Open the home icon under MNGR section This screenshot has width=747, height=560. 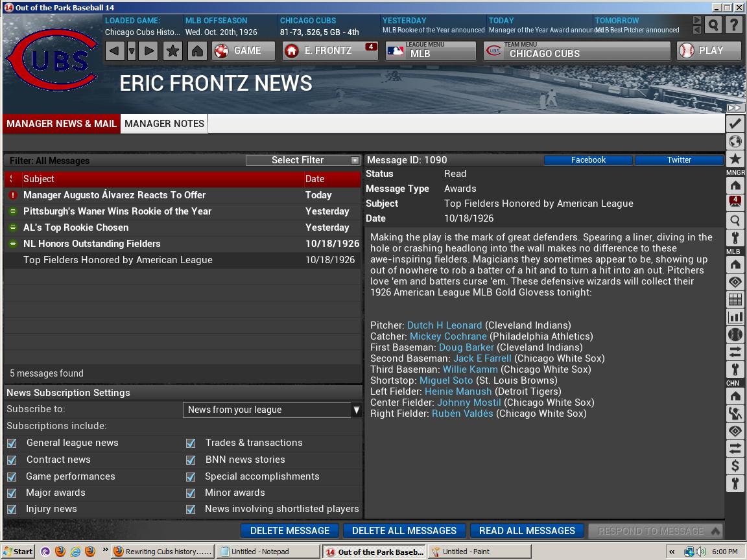[735, 185]
